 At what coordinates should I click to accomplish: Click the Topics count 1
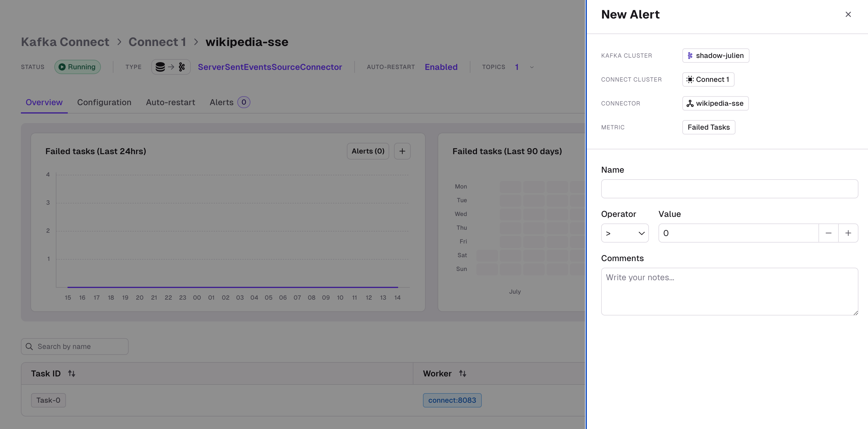pos(517,67)
